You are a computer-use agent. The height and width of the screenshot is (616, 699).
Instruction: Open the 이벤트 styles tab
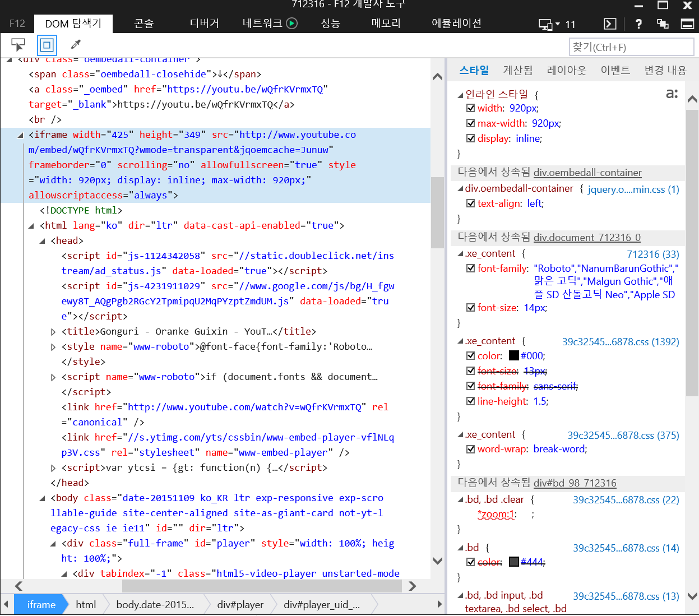[615, 70]
